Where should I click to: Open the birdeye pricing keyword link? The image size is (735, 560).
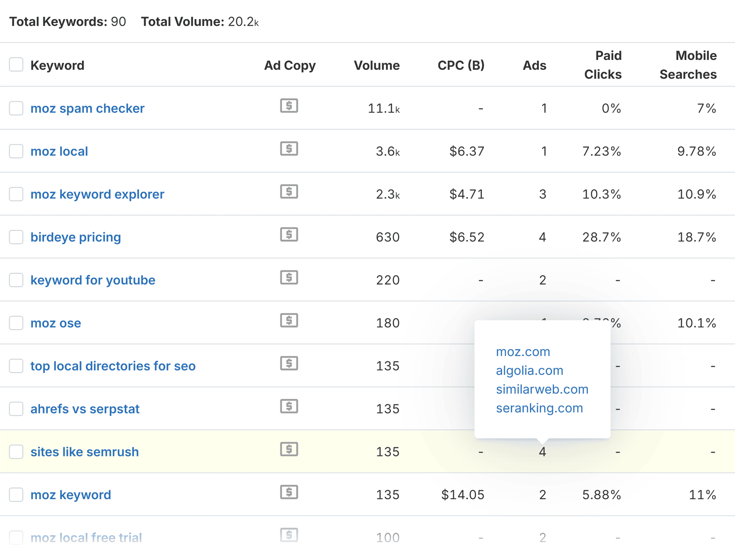(x=76, y=237)
